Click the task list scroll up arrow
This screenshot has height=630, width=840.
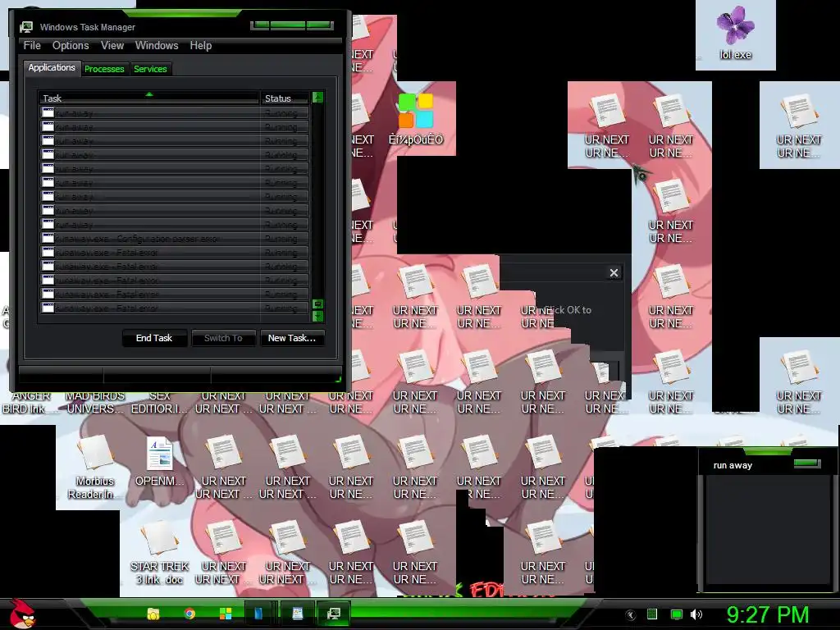(317, 98)
